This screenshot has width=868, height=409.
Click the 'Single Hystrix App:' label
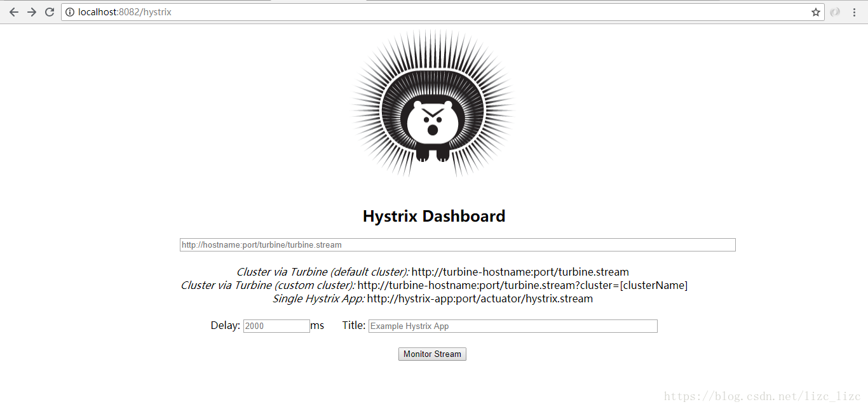point(318,299)
